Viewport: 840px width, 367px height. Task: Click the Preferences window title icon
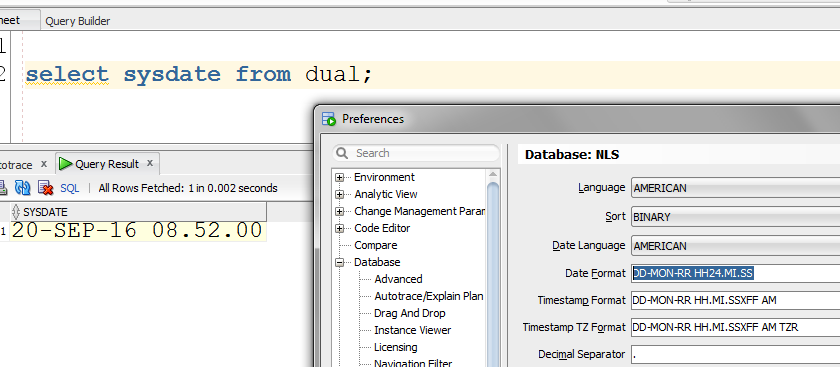pyautogui.click(x=329, y=119)
